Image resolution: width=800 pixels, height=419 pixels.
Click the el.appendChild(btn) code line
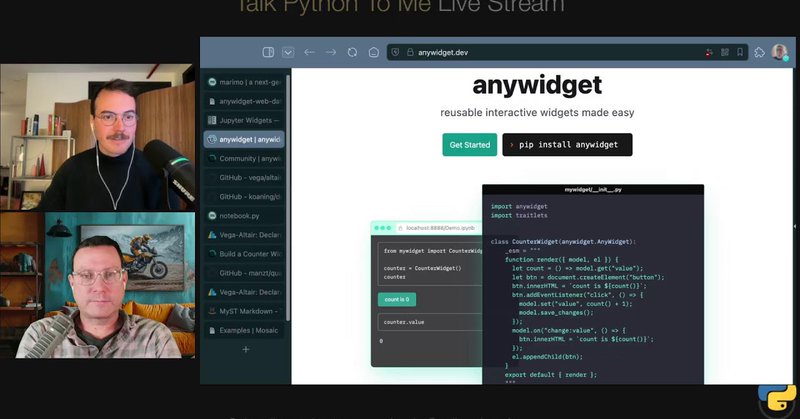pyautogui.click(x=547, y=357)
